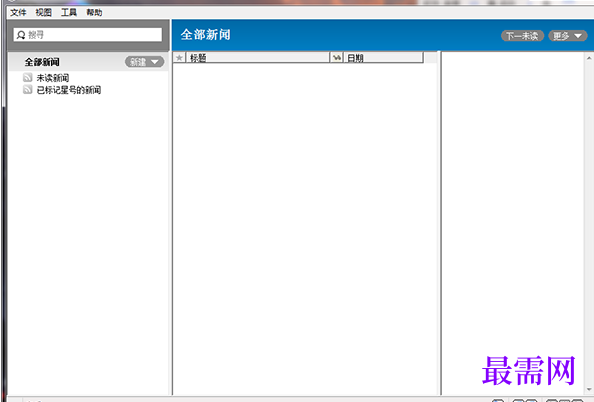Select the 全部新闻 sidebar header
The height and width of the screenshot is (402, 594).
tap(42, 62)
